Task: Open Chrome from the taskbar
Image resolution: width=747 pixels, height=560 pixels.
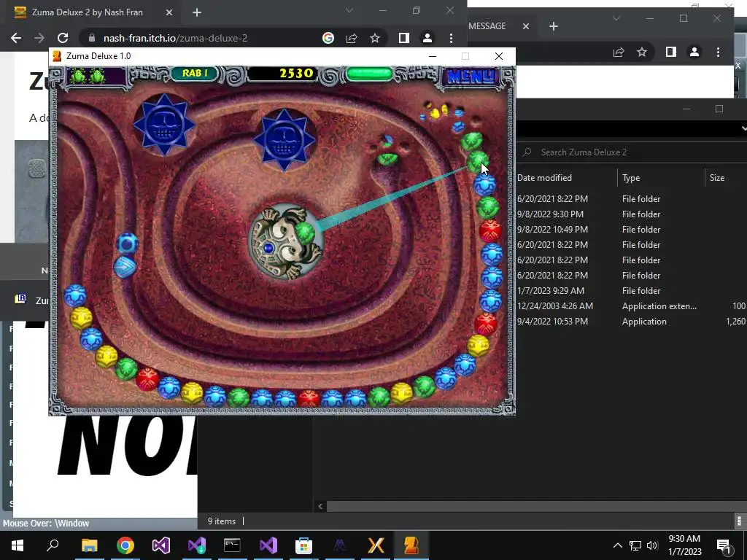Action: (125, 545)
